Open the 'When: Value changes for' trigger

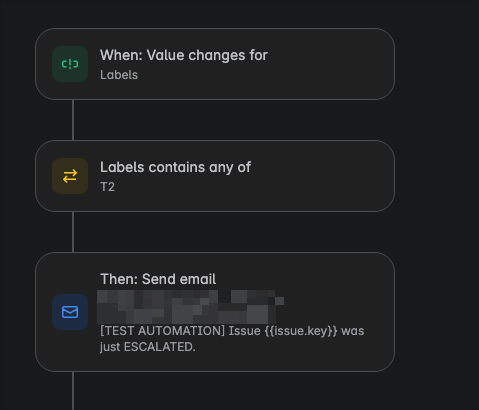coord(215,64)
